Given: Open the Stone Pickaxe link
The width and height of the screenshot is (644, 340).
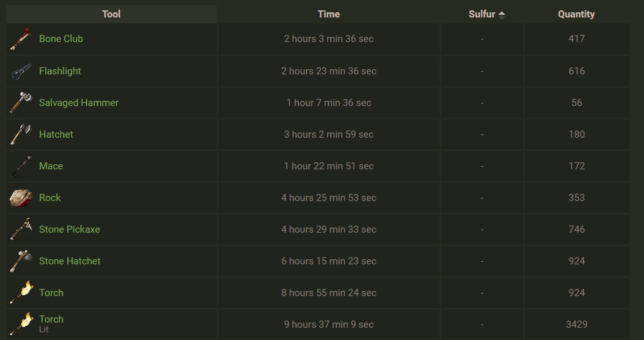Looking at the screenshot, I should click(x=69, y=229).
